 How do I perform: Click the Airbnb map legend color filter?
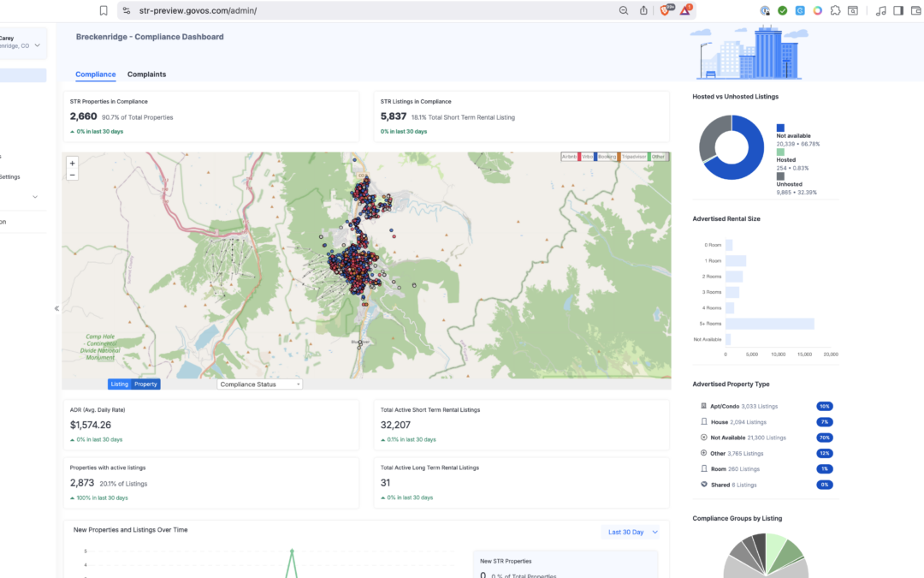(x=570, y=157)
